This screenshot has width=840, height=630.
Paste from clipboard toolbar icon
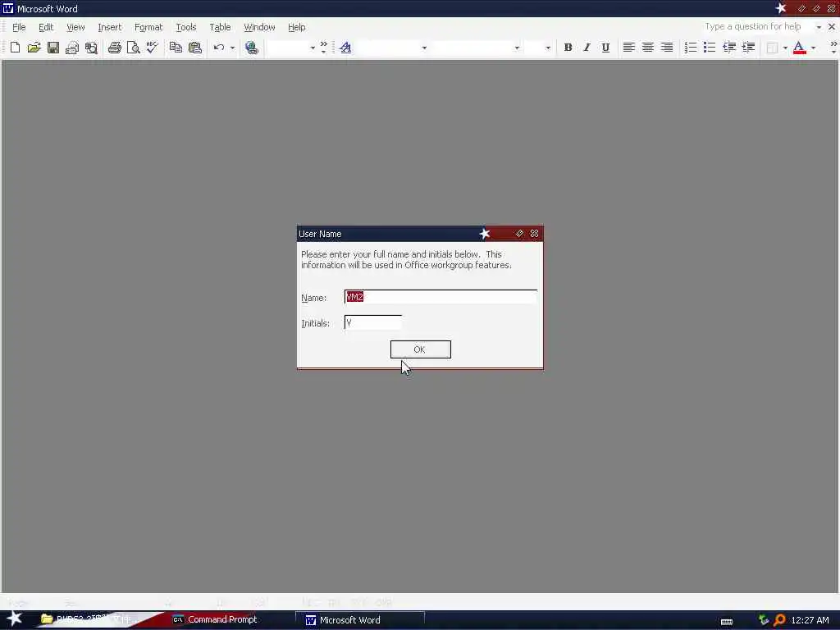pos(195,48)
